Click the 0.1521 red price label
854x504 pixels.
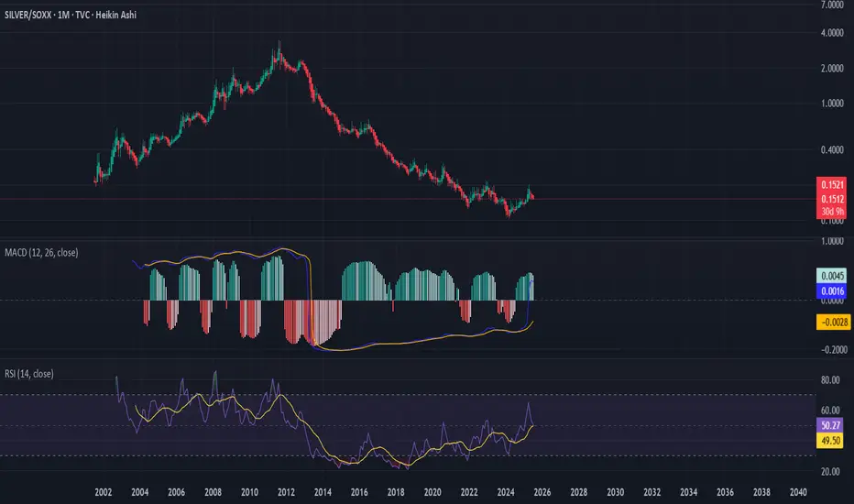pos(832,185)
